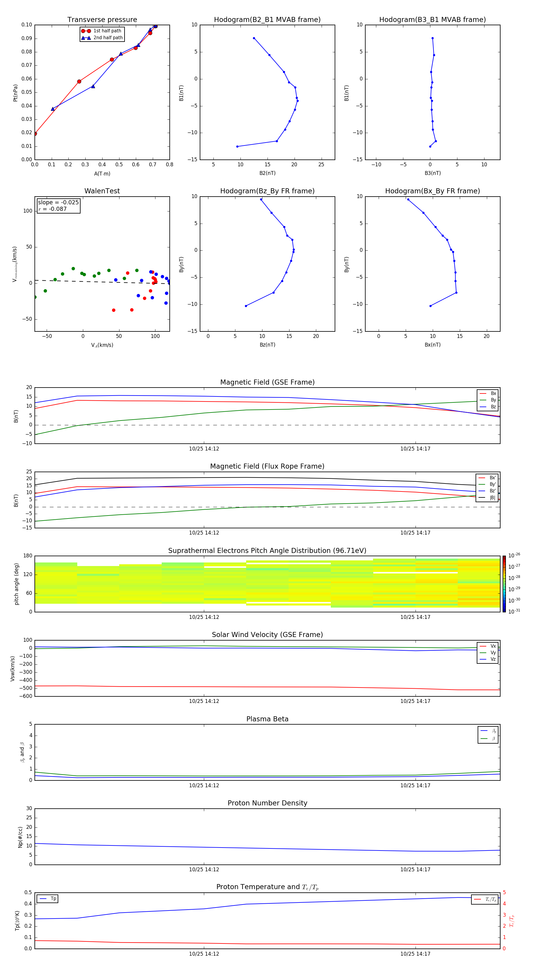Click the red Vx curve in velocity panel
Image resolution: width=535 pixels, height=980 pixels.
coord(267,687)
